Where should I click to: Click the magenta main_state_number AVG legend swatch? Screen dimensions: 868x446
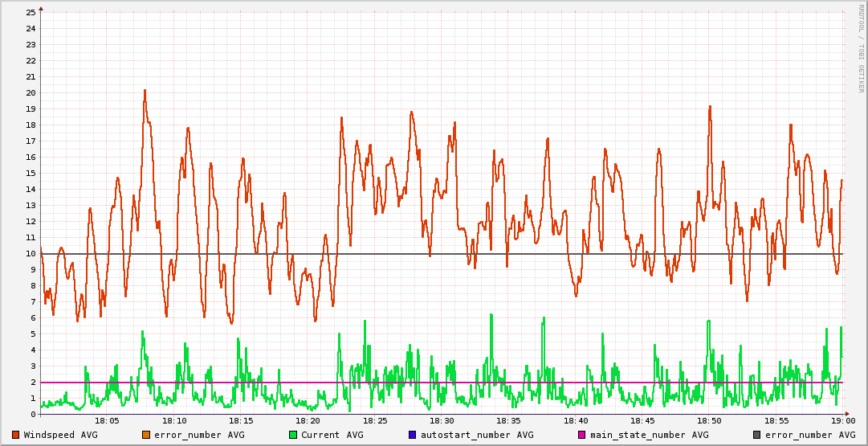tap(582, 435)
